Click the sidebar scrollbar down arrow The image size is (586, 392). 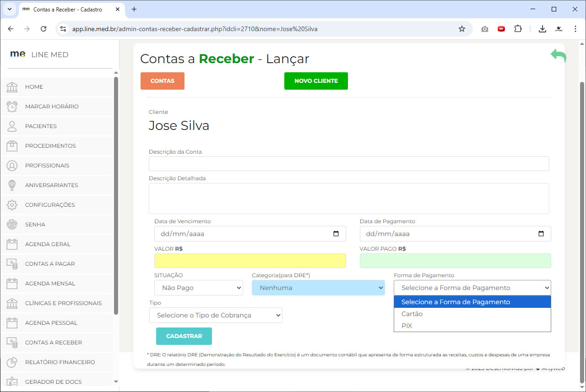pos(116,381)
